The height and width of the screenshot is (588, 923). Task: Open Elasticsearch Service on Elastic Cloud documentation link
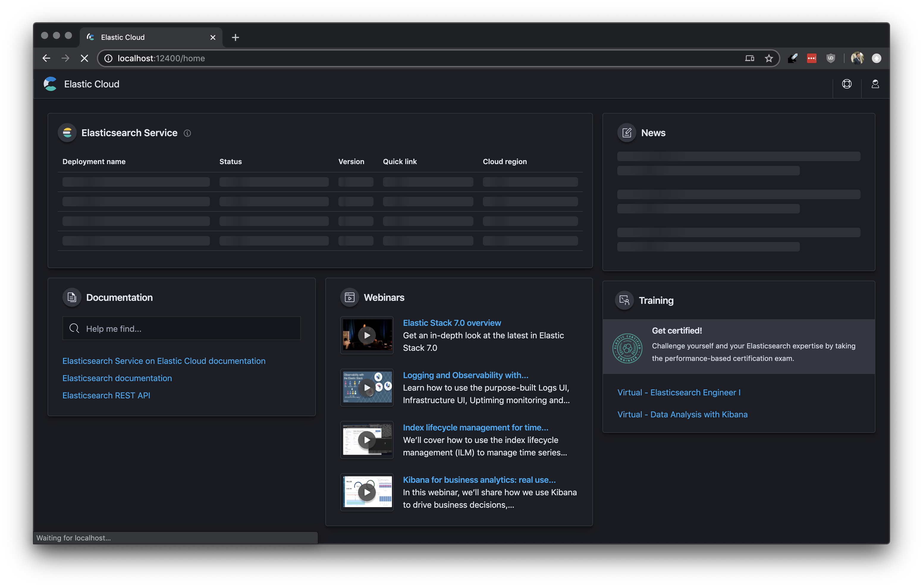click(164, 361)
